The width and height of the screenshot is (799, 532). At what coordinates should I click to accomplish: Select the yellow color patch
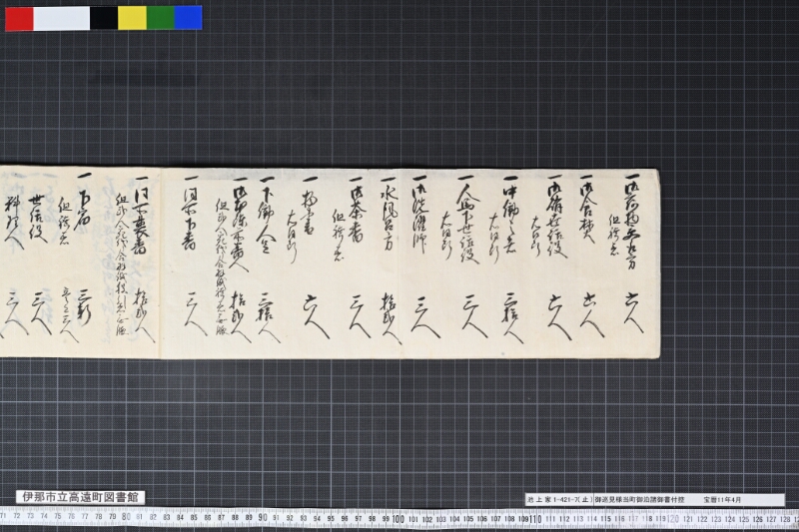[133, 18]
